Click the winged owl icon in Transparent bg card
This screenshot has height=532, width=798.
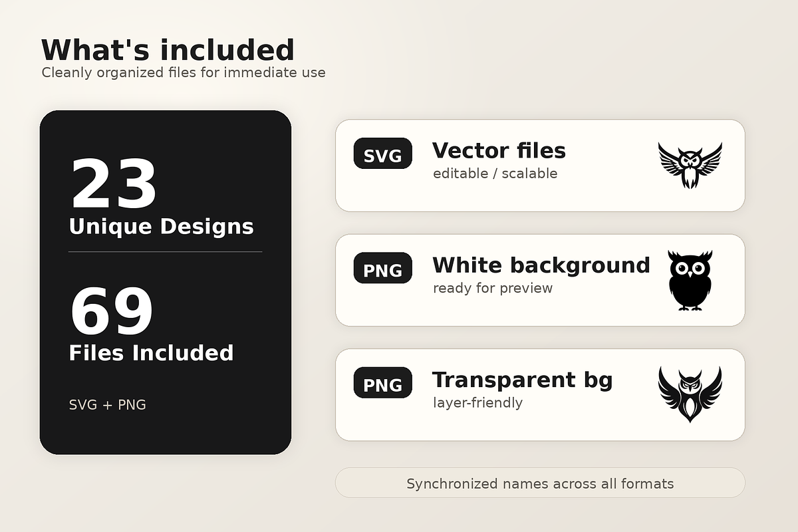690,394
